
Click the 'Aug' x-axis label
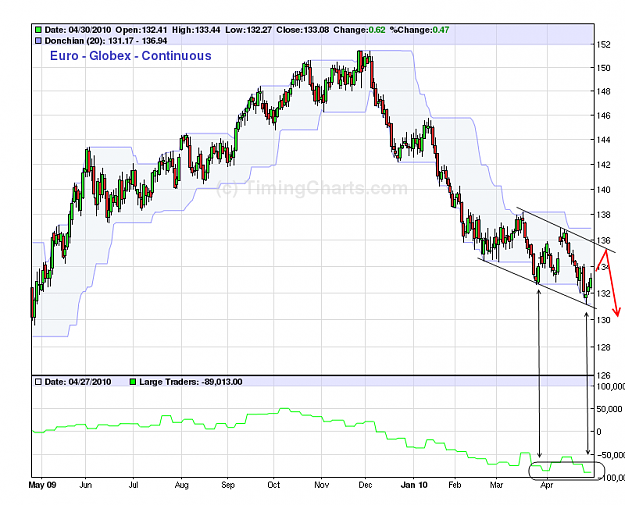(x=181, y=485)
